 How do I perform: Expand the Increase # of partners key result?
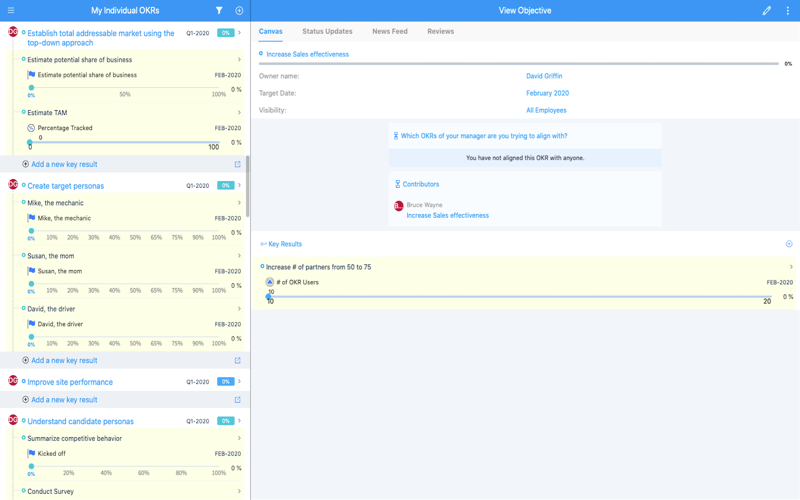click(x=791, y=267)
